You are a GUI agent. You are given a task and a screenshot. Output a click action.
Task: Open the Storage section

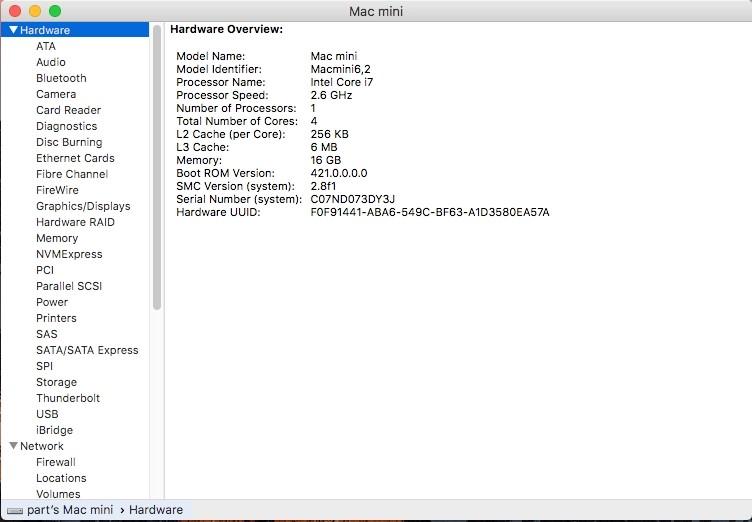pyautogui.click(x=57, y=382)
